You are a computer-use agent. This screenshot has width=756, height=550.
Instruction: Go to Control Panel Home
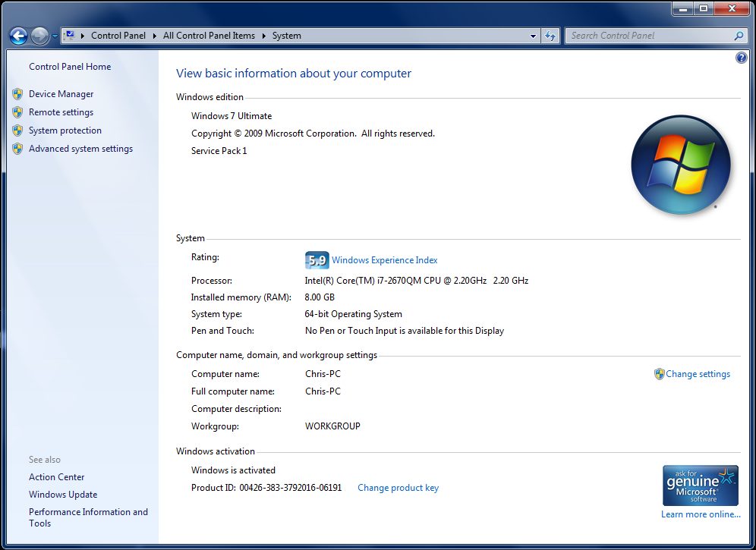point(70,67)
